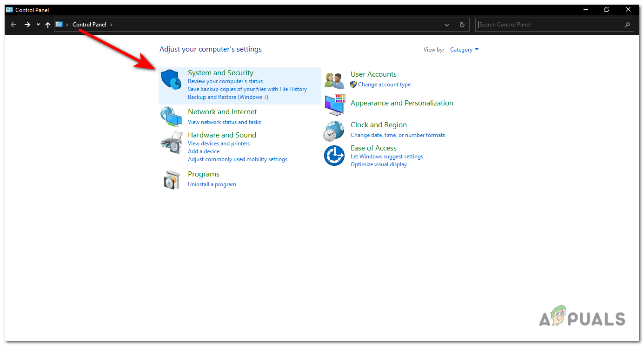Screen dimensions: 644x346
Task: Click the Network and Internet globe icon
Action: pos(171,117)
